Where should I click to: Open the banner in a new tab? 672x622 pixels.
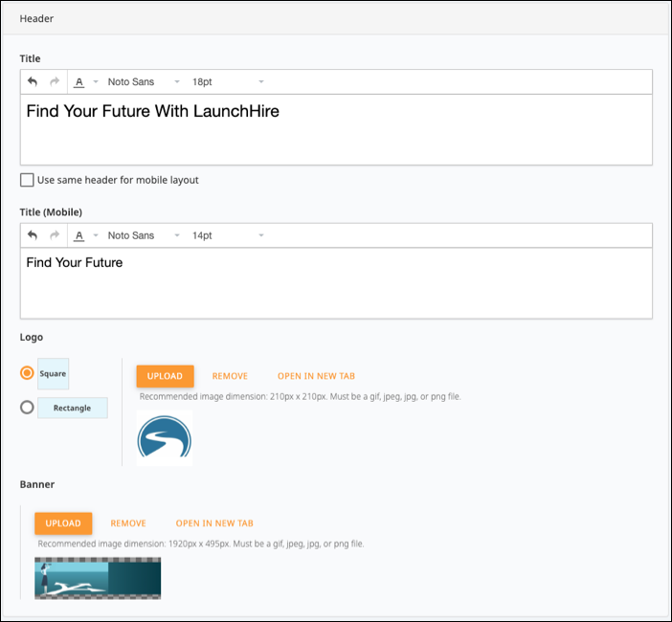tap(214, 523)
